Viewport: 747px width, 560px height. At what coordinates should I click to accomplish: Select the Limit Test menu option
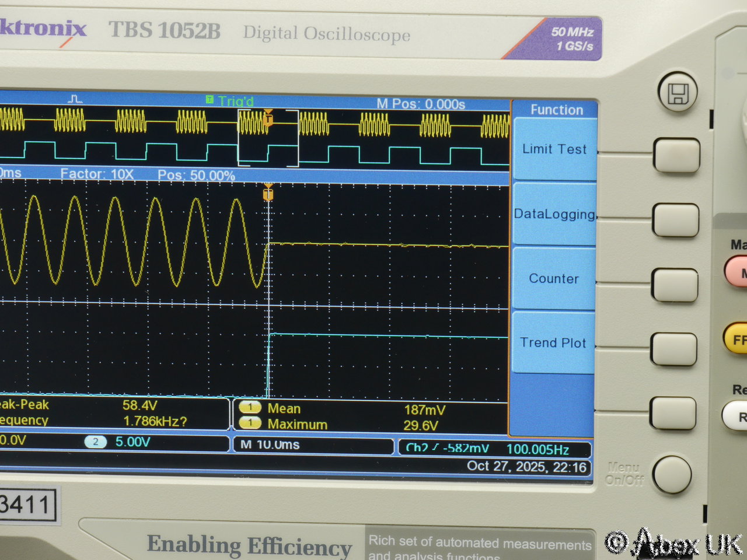tap(554, 149)
